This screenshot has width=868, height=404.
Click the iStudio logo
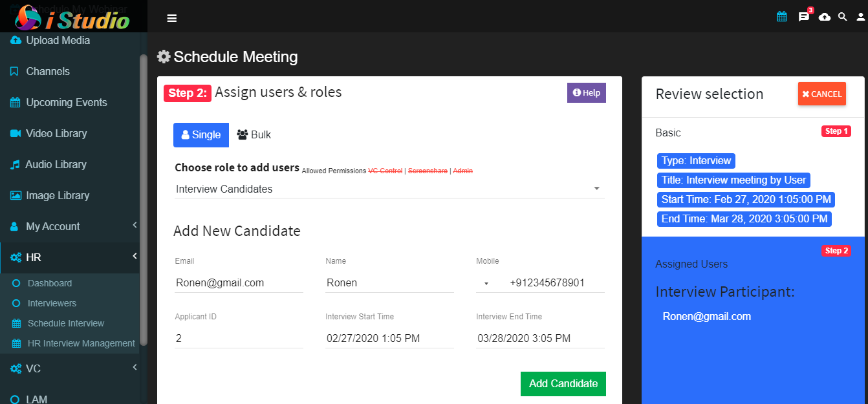coord(73,18)
